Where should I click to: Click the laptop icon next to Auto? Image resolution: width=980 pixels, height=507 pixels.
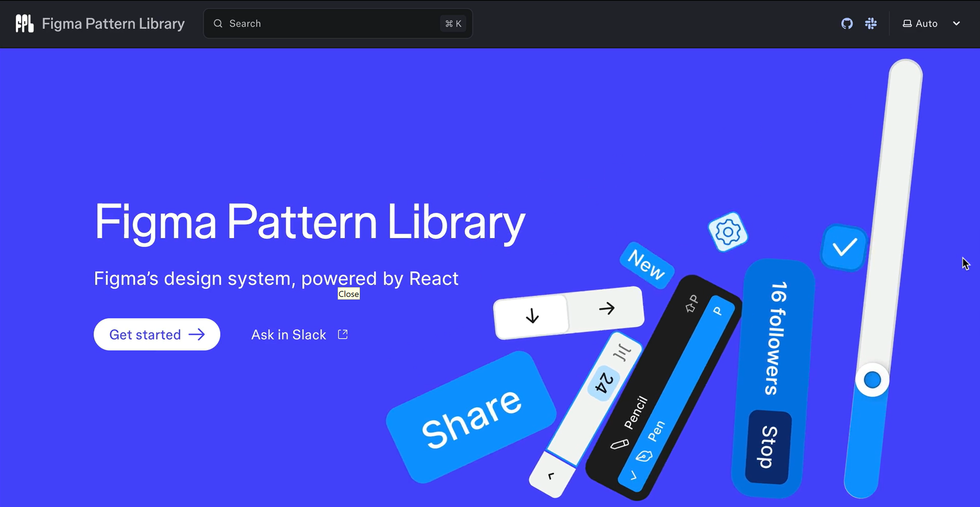tap(907, 24)
